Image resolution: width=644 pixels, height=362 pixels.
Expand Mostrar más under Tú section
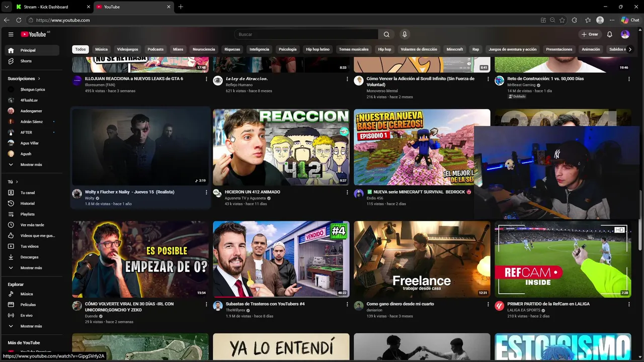(x=32, y=268)
